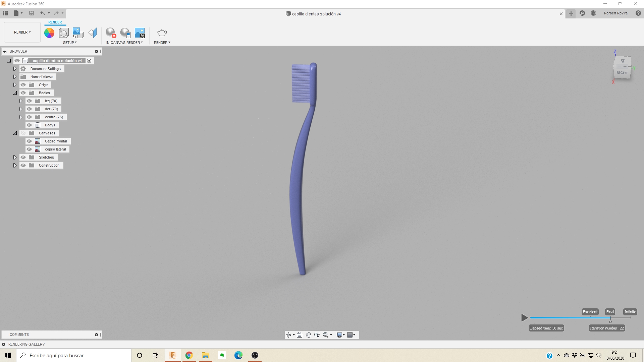Toggle visibility of Cepillo frontal canvas
Image resolution: width=644 pixels, height=362 pixels.
(x=29, y=141)
